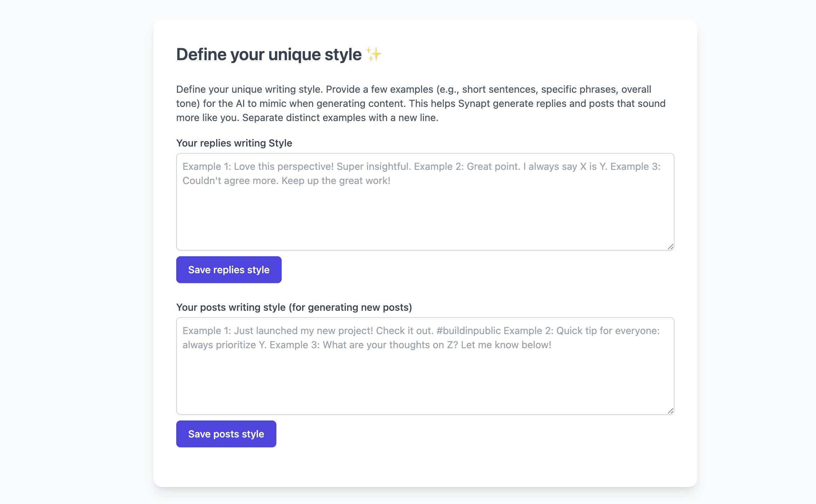Click the 'Couldn't agree more' placeholder line
The image size is (816, 504).
(231, 181)
